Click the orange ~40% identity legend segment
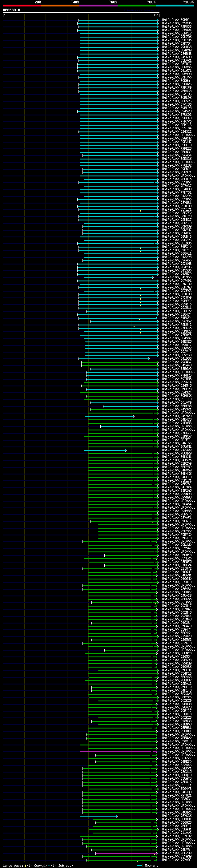The height and width of the screenshot is (868, 197). (x=60, y=6)
